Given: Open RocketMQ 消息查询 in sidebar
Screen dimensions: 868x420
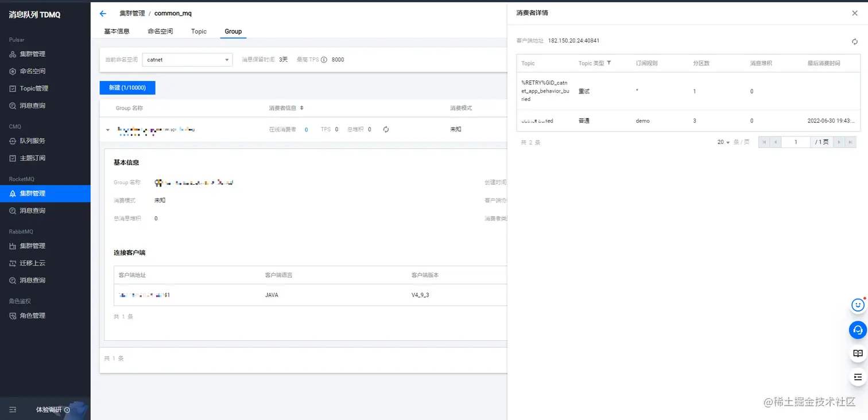Looking at the screenshot, I should tap(32, 211).
